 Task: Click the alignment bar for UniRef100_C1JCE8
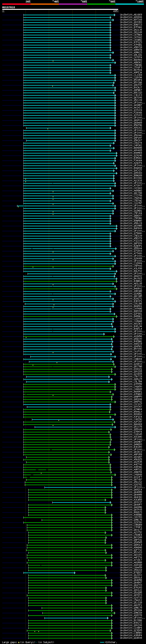pyautogui.click(x=70, y=75)
